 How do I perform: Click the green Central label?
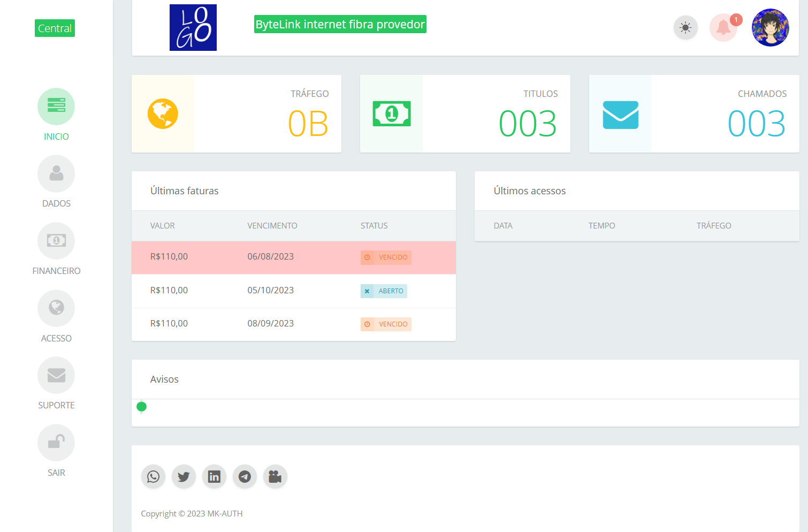[55, 28]
